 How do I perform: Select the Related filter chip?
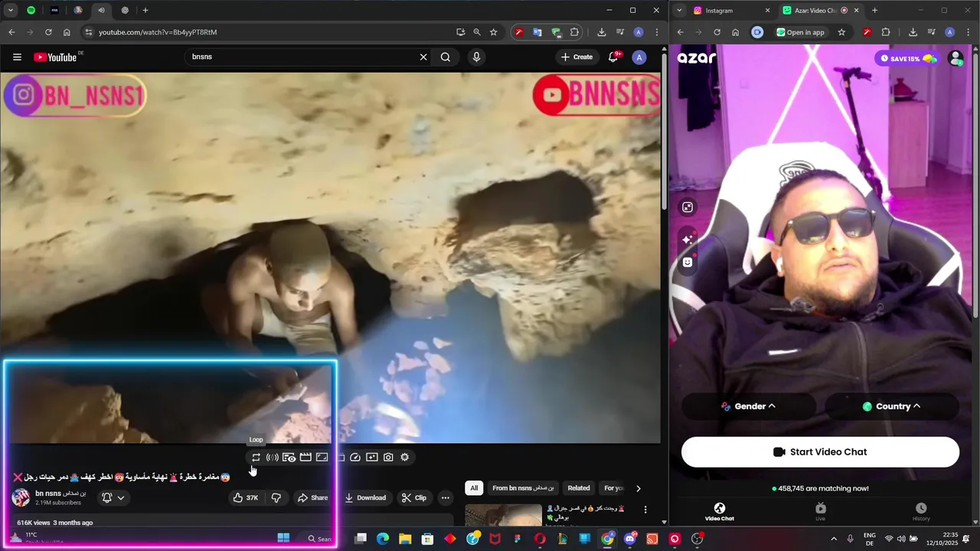point(579,488)
